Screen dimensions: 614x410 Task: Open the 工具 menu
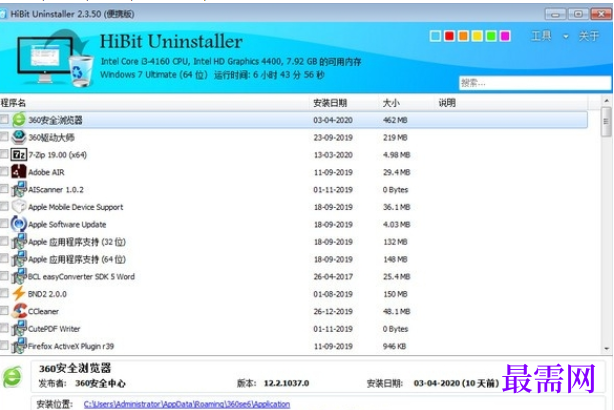[541, 36]
